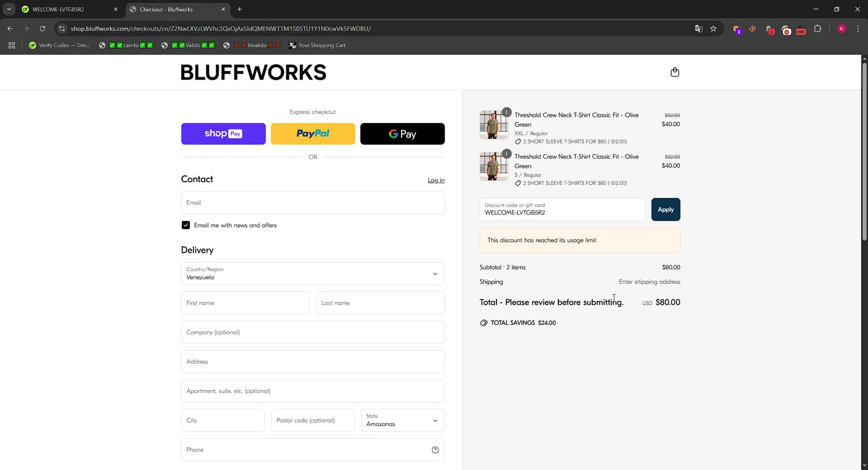Open the carrito bookmark
Image resolution: width=868 pixels, height=470 pixels.
126,45
